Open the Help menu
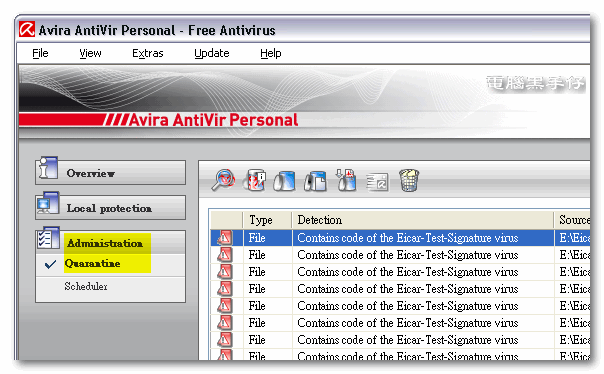 click(270, 53)
